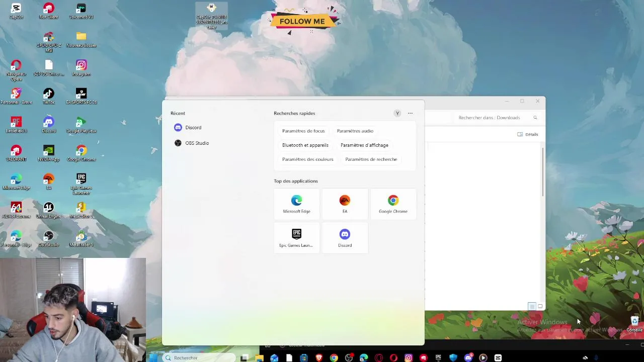Open the MetaEditor 5 desktop shortcut

click(x=81, y=210)
